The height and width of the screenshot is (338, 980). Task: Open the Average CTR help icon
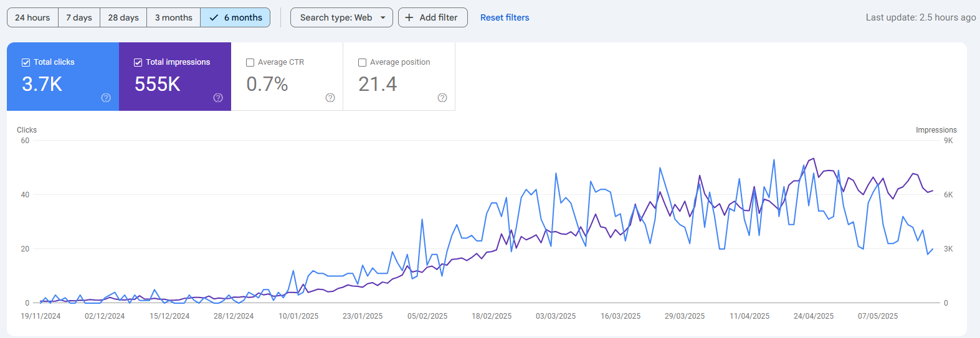(x=330, y=98)
